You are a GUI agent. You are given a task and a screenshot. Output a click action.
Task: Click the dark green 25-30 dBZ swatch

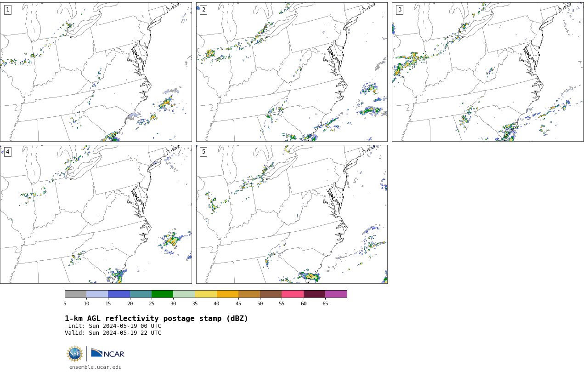click(162, 294)
